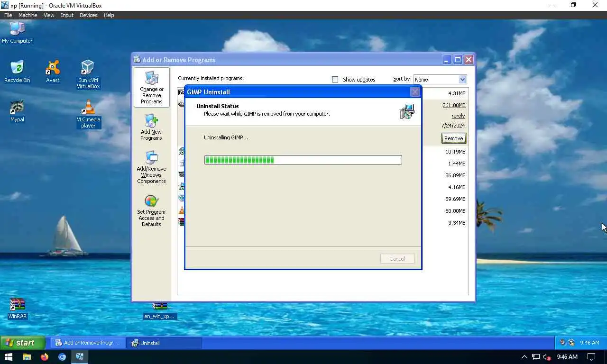
Task: Click the 86.89MB program size entry
Action: [x=455, y=175]
